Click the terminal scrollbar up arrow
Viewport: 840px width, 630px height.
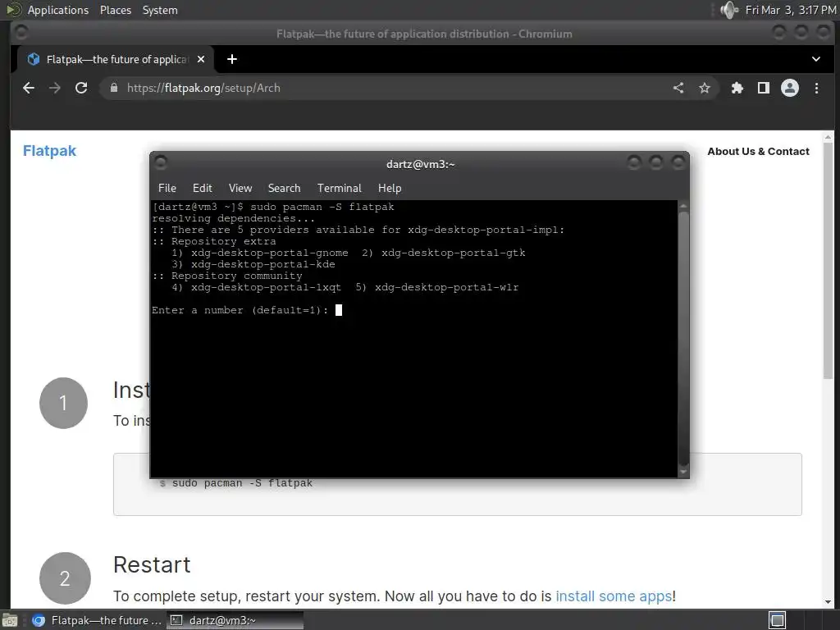[x=683, y=206]
